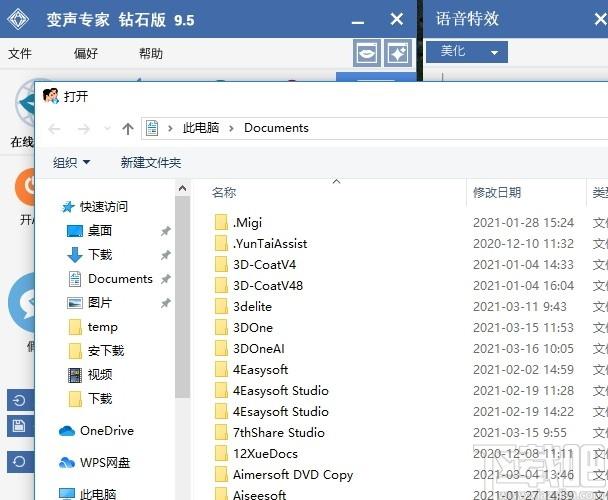608x500 pixels.
Task: Select the 4Esaysoft Studio folder
Action: point(271,411)
